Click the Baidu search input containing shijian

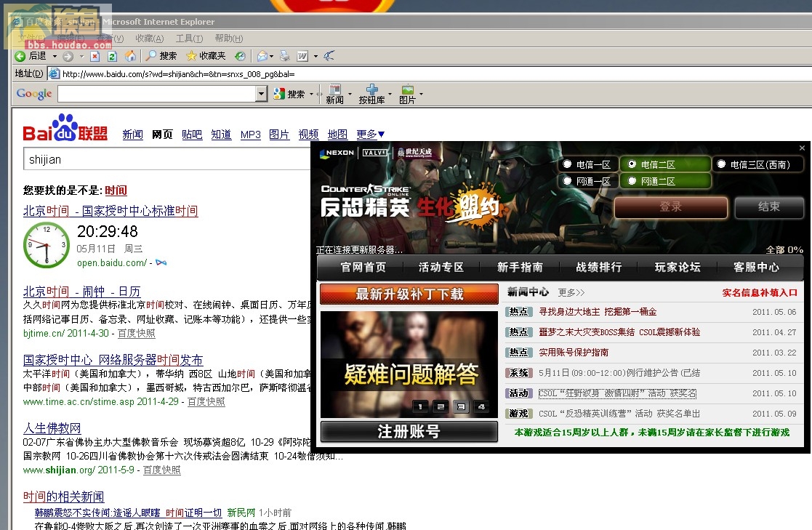[166, 159]
